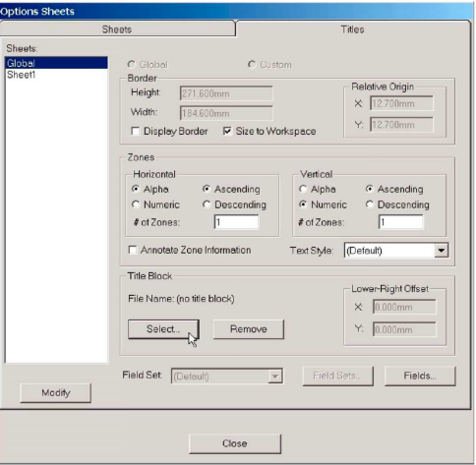Click the Select... title block button
The image size is (476, 465).
163,329
